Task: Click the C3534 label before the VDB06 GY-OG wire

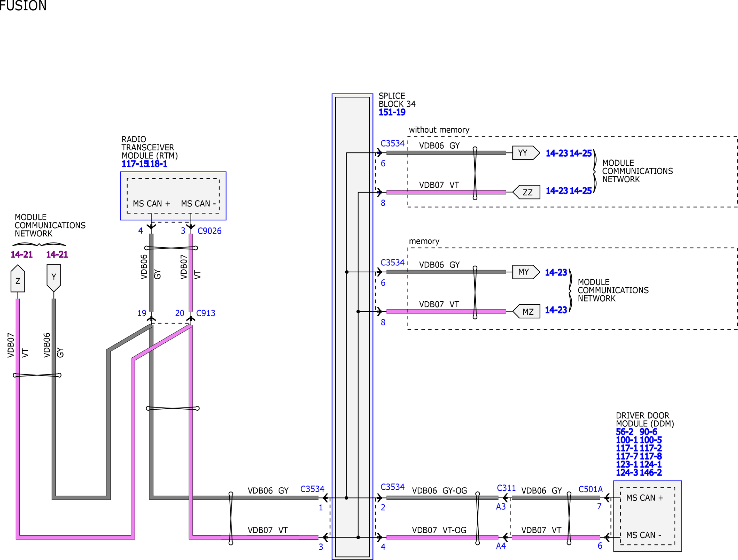Action: coord(393,487)
